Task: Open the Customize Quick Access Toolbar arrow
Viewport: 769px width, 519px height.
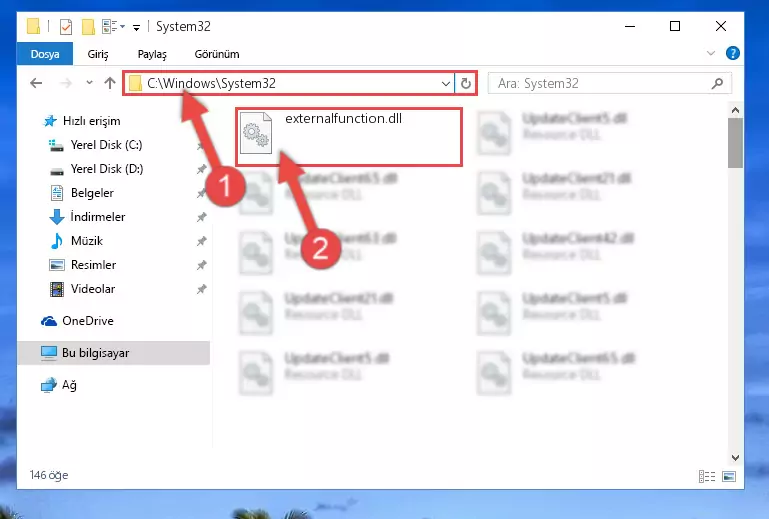Action: 136,27
